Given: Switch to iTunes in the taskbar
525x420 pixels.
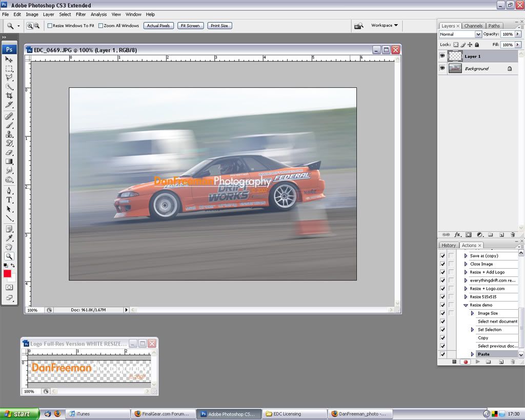Looking at the screenshot, I should [x=98, y=414].
